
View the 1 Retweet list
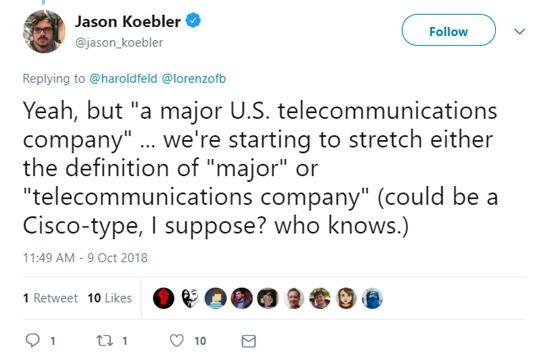[x=50, y=298]
